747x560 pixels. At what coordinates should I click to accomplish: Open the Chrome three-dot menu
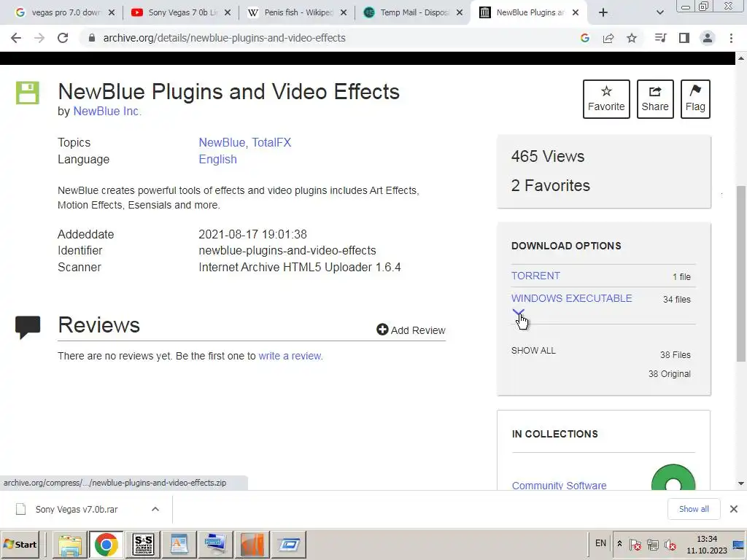pyautogui.click(x=731, y=38)
